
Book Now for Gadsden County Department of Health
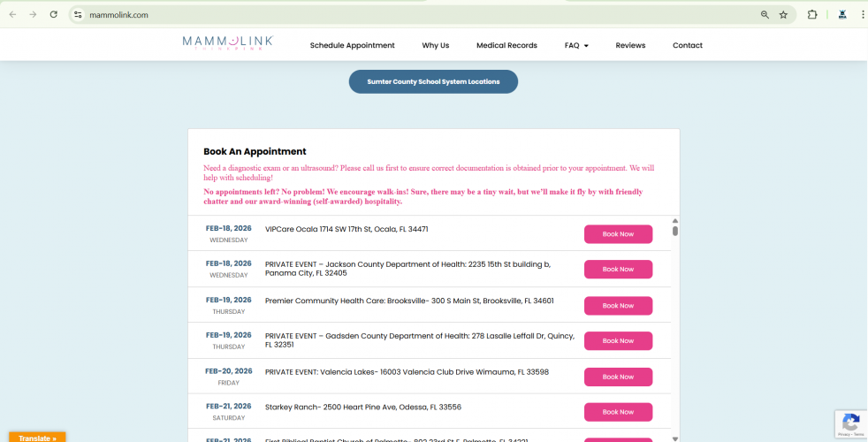[619, 340]
